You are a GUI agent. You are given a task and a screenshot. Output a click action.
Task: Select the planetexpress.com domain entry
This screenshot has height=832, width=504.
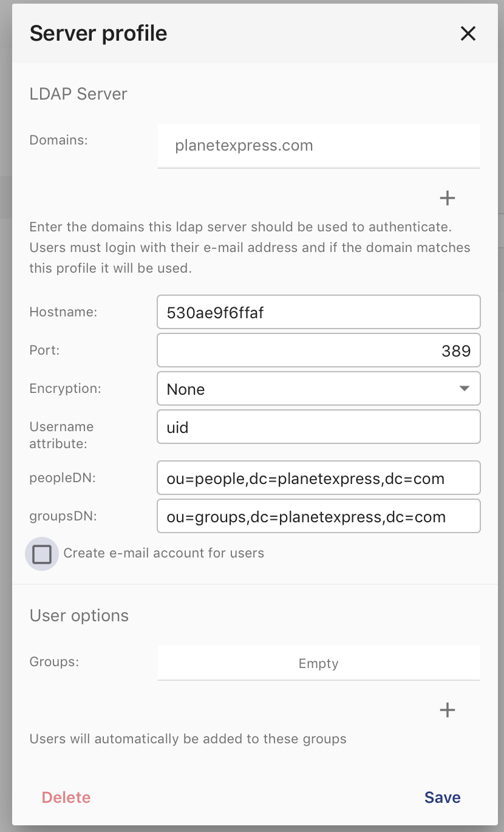319,146
